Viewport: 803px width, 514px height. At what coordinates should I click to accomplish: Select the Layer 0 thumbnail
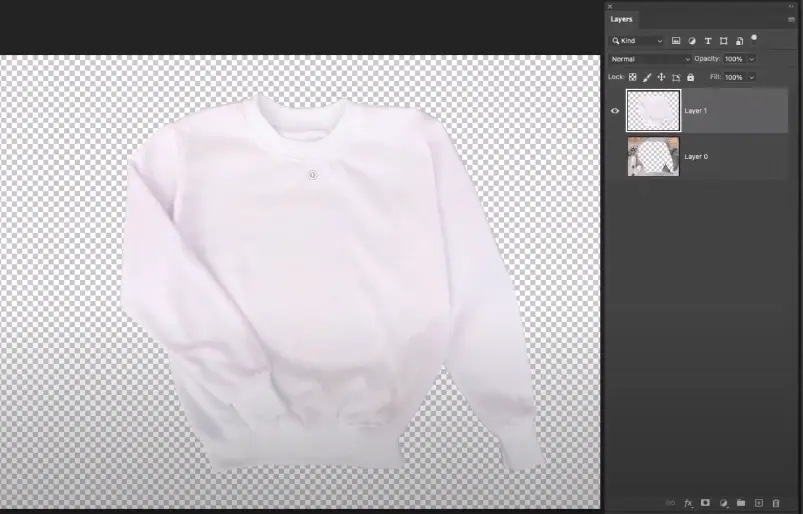point(653,157)
